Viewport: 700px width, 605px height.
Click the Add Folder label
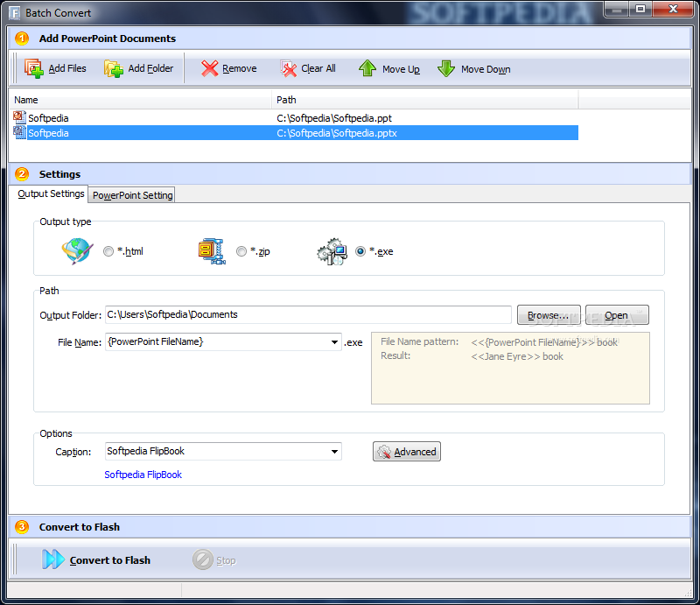pyautogui.click(x=150, y=68)
